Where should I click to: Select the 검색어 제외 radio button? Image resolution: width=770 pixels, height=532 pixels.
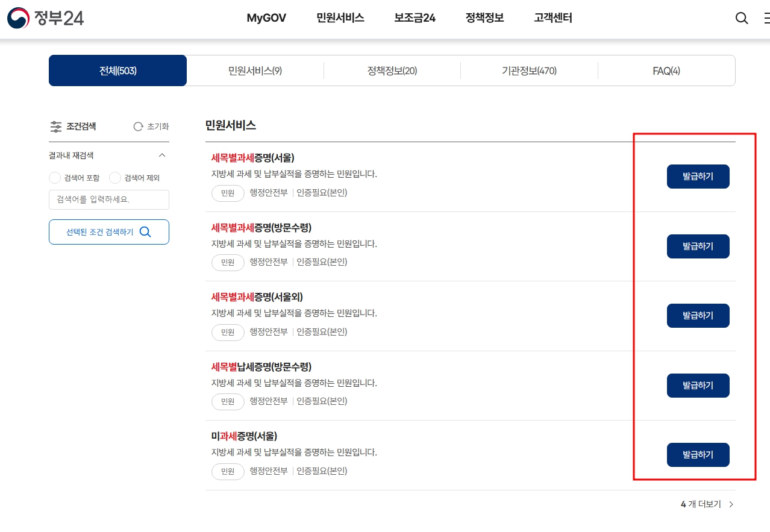[115, 178]
